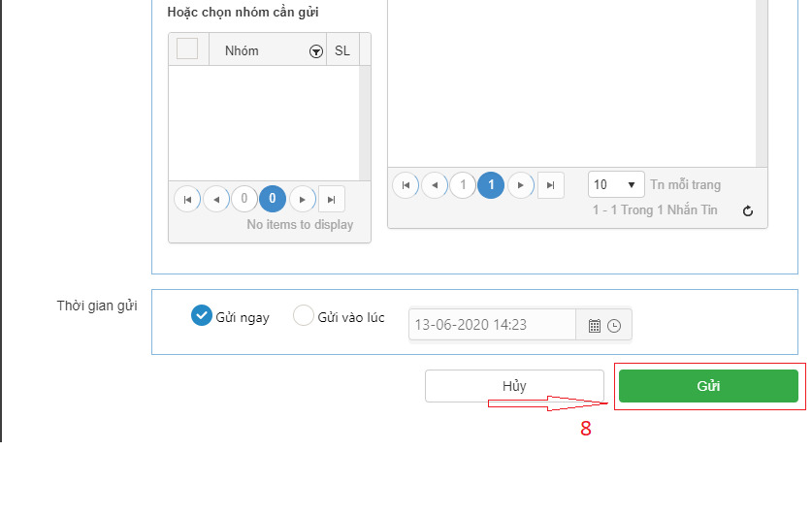
Task: Sort by the SL column header
Action: [x=342, y=50]
